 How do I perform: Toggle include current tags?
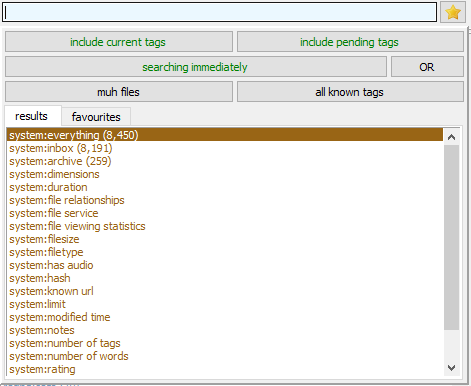coord(119,42)
